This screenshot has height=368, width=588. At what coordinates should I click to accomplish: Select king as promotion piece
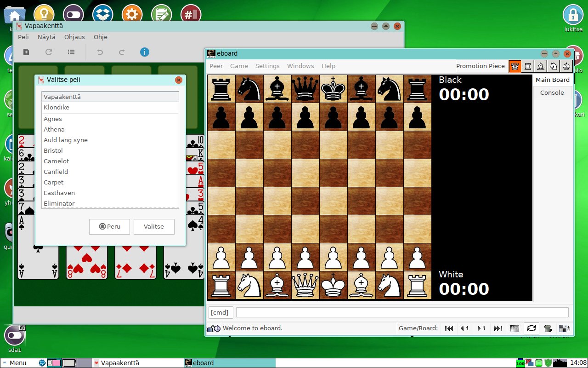point(566,66)
